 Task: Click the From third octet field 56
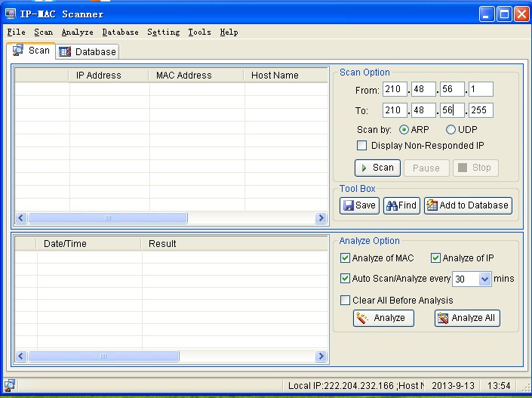point(452,89)
